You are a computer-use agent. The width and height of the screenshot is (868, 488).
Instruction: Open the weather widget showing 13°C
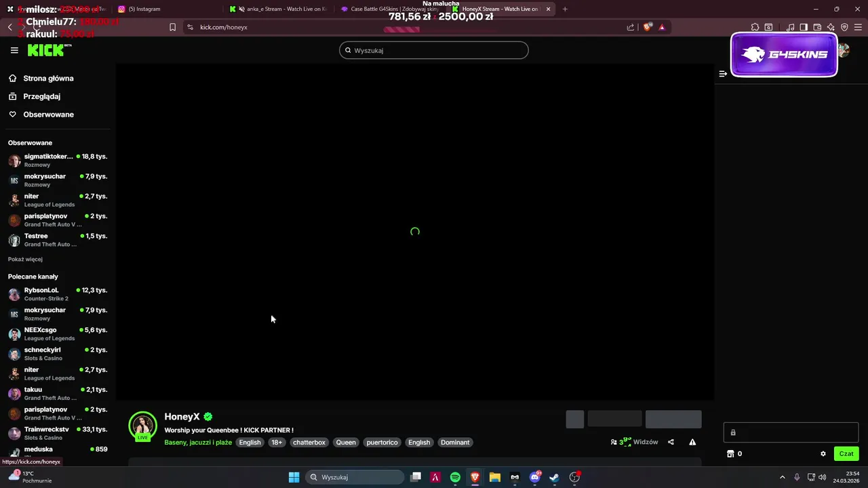(31, 477)
